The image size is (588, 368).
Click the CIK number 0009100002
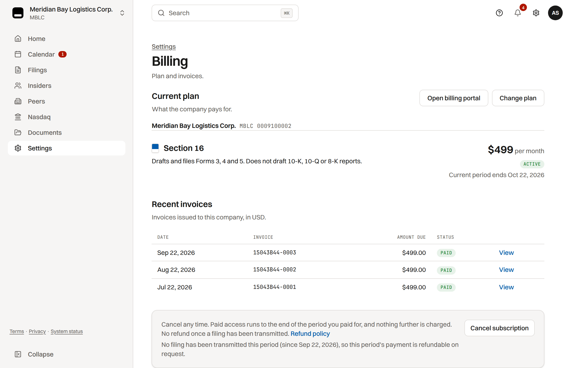pyautogui.click(x=274, y=126)
